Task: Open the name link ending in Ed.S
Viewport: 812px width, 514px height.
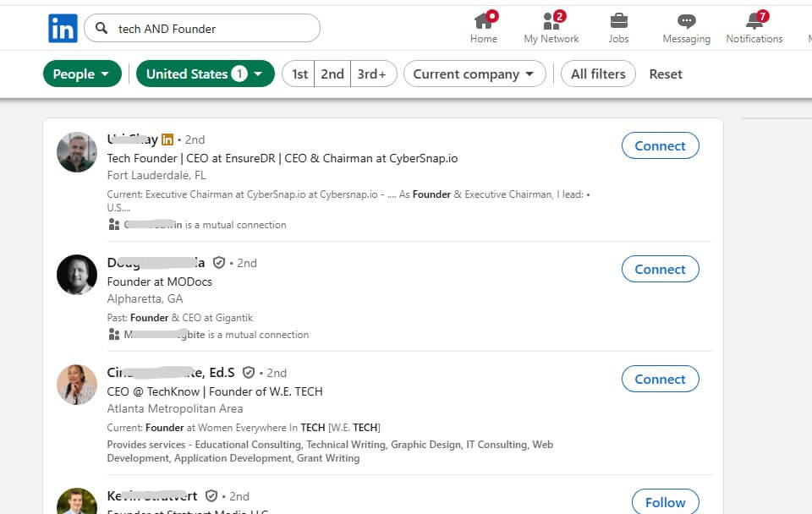Action: click(x=171, y=373)
